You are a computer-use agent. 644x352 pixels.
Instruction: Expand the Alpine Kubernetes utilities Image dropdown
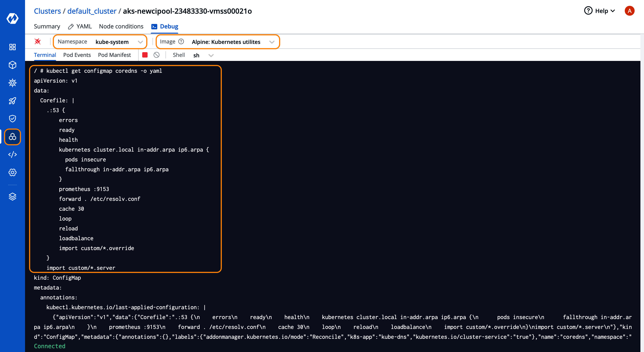(272, 42)
